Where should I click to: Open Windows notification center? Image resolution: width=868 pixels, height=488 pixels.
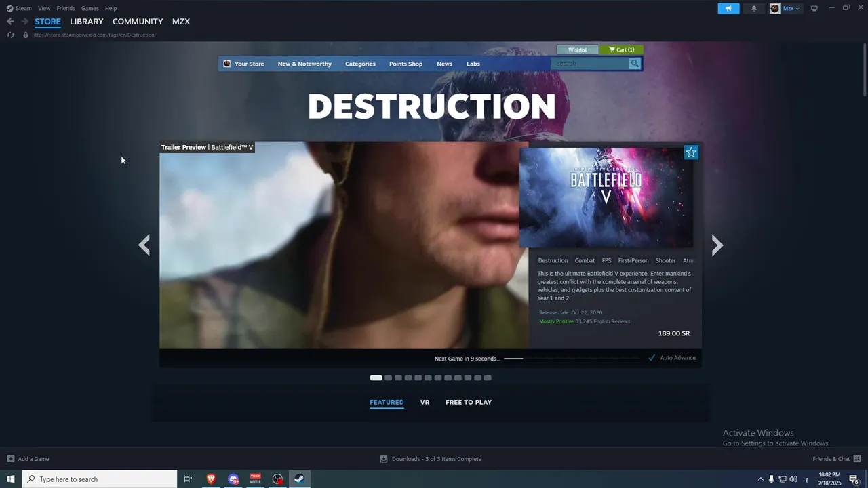tap(854, 479)
